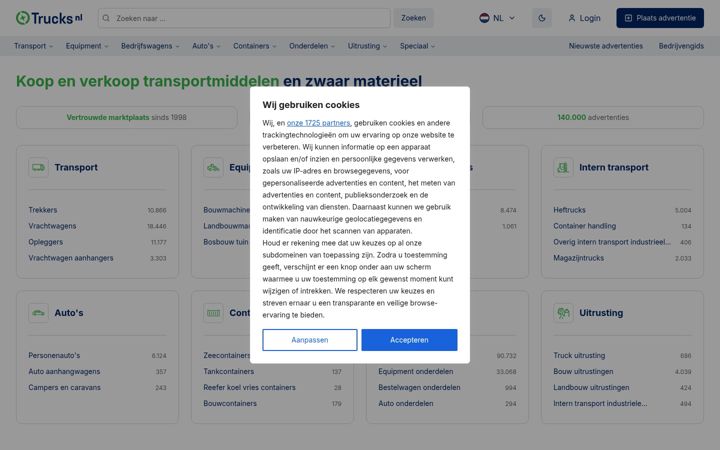Open 'Overig intern transport industrieel' listing
Screen dimensions: 720x450
point(612,242)
